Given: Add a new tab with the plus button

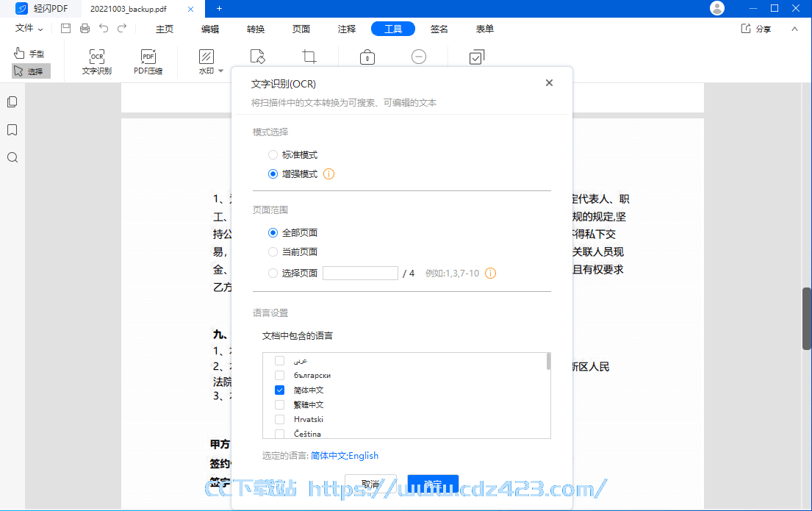Looking at the screenshot, I should pyautogui.click(x=219, y=8).
